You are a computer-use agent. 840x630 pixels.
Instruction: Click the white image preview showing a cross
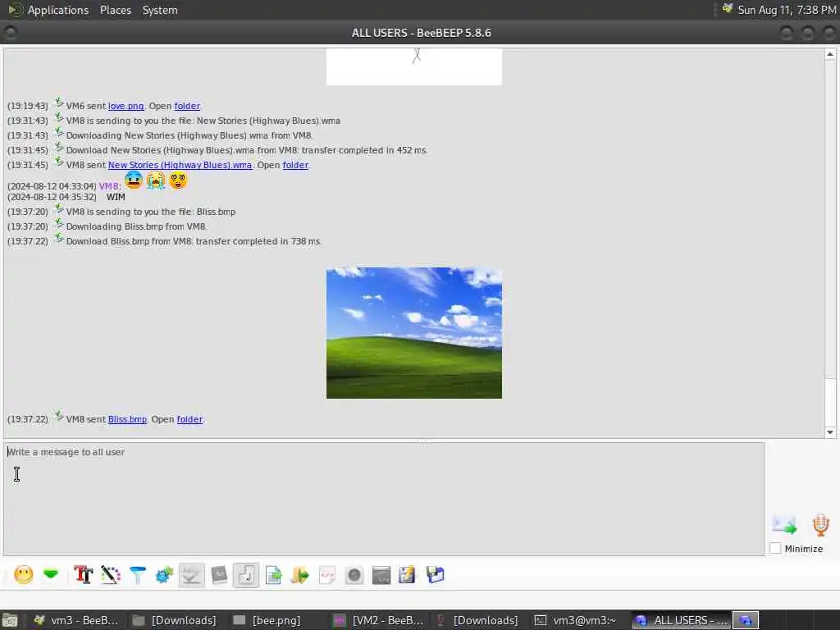tap(414, 66)
